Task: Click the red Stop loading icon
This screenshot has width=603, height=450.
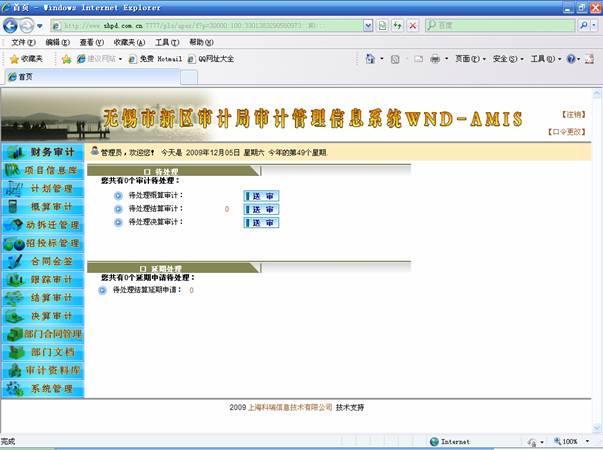Action: click(413, 26)
